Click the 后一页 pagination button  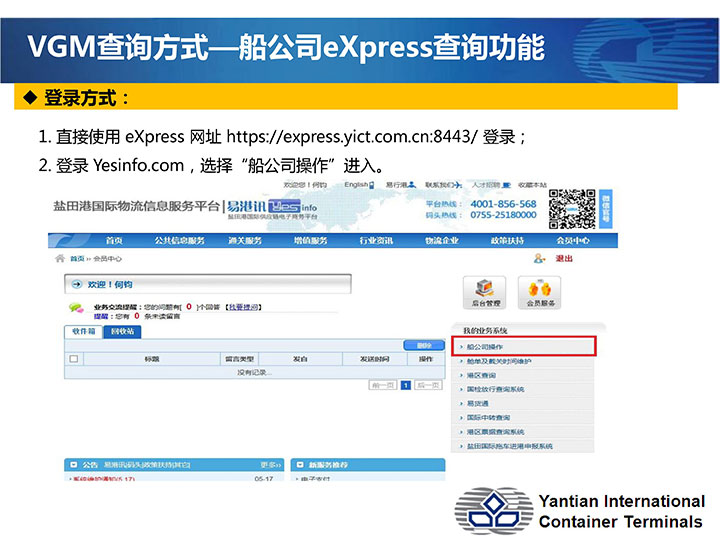pyautogui.click(x=428, y=385)
